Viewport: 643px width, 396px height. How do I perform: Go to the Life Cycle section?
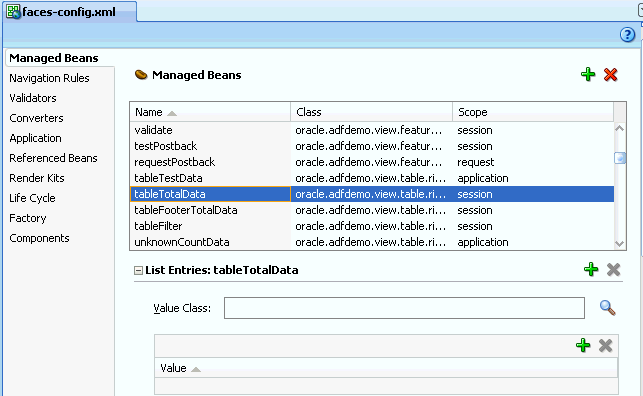[32, 198]
